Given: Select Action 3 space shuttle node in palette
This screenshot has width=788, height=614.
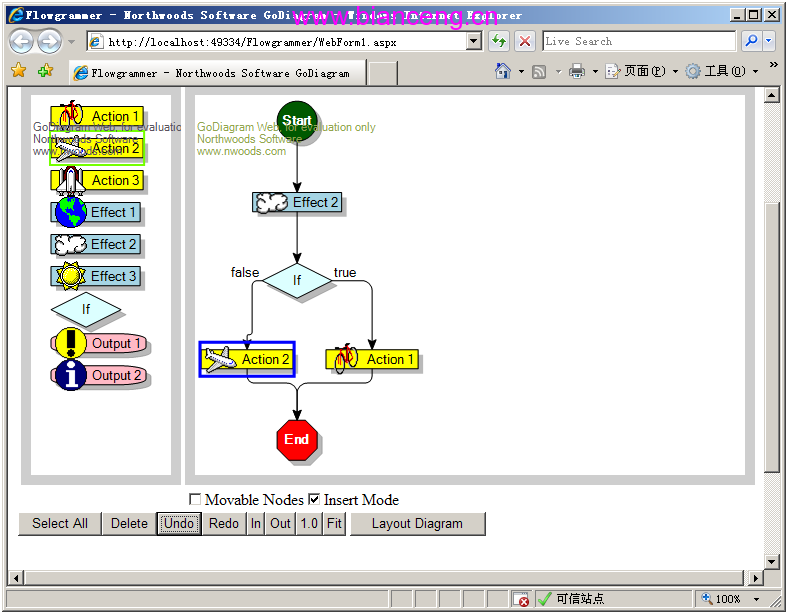Looking at the screenshot, I should pos(97,180).
